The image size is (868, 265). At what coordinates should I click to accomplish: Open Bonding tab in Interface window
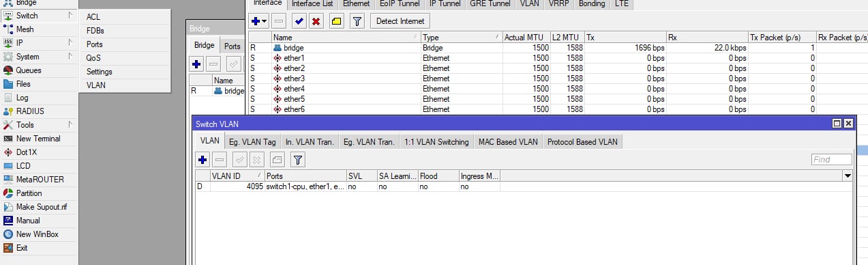point(591,3)
